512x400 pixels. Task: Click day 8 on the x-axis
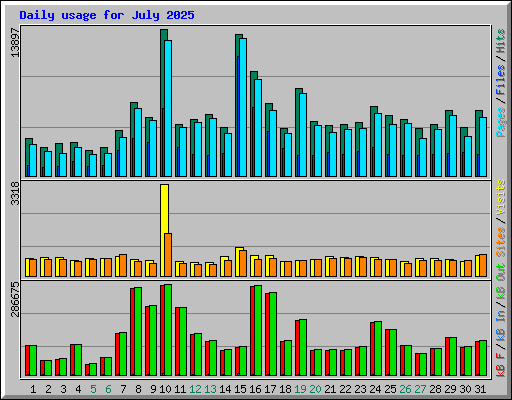[x=138, y=389]
